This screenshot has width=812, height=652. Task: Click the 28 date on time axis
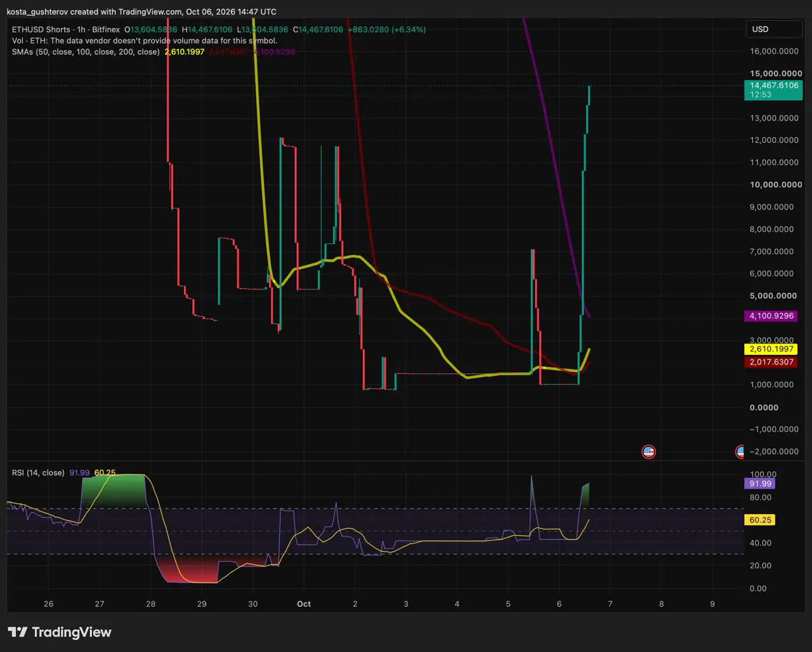point(151,604)
